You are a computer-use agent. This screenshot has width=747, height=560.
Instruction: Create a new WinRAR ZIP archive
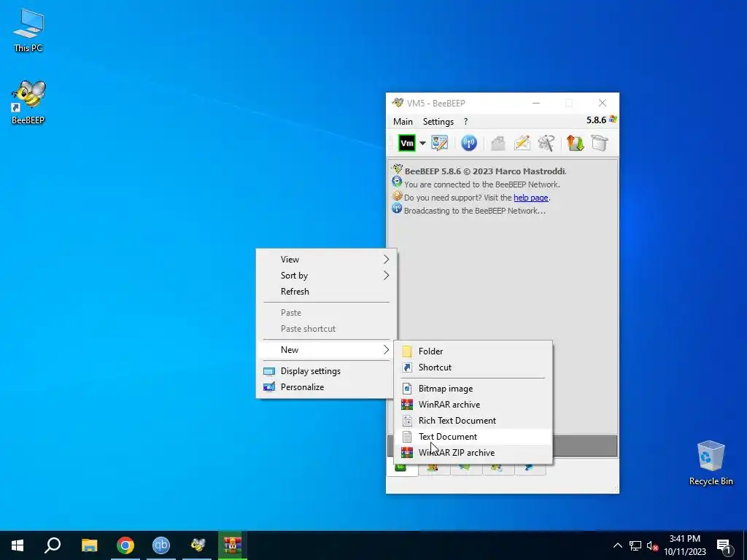pyautogui.click(x=473, y=453)
